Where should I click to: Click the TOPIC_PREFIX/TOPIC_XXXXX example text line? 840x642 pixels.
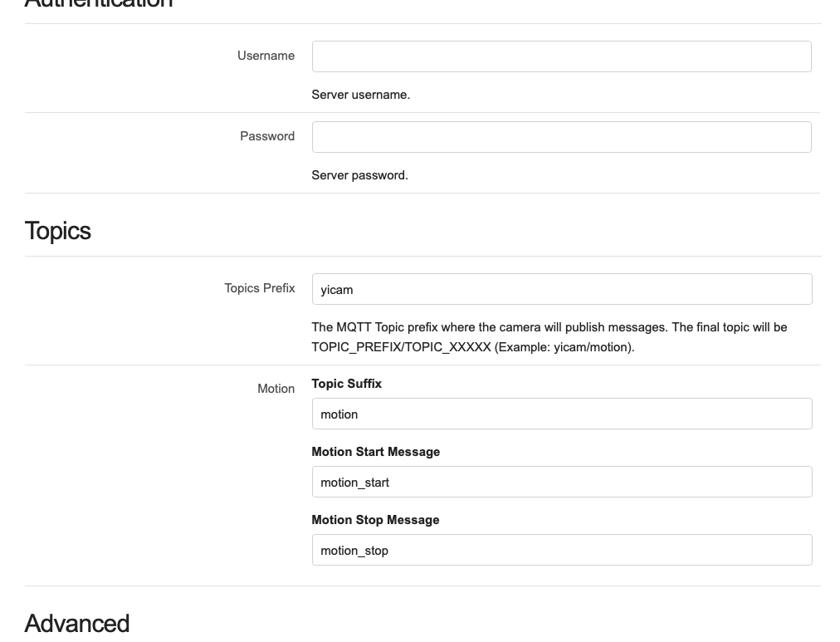[x=472, y=347]
